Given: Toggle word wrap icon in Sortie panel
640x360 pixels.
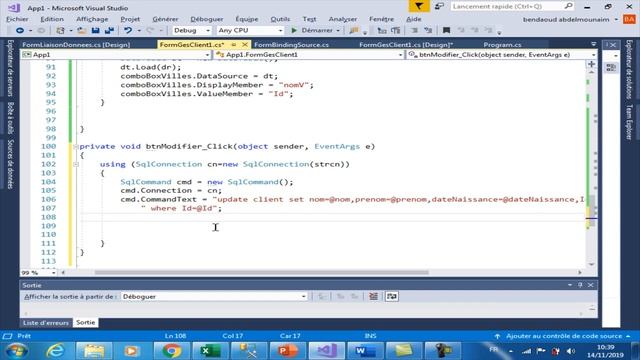Looking at the screenshot, I should [391, 296].
